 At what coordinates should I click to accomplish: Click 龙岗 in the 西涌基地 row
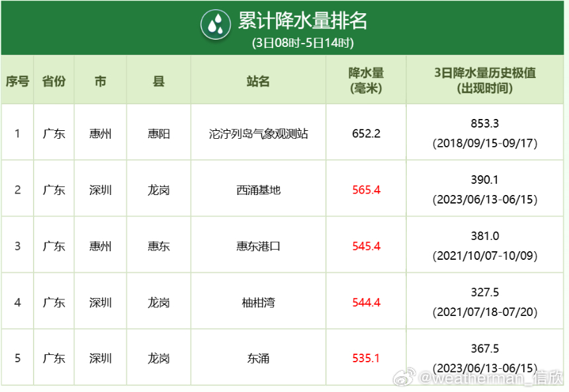(159, 190)
